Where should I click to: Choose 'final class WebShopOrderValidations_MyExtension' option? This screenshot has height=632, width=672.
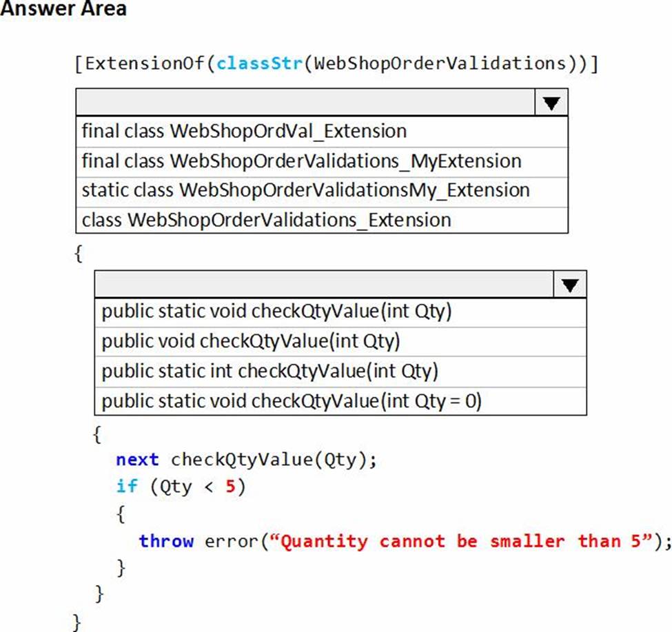point(301,161)
